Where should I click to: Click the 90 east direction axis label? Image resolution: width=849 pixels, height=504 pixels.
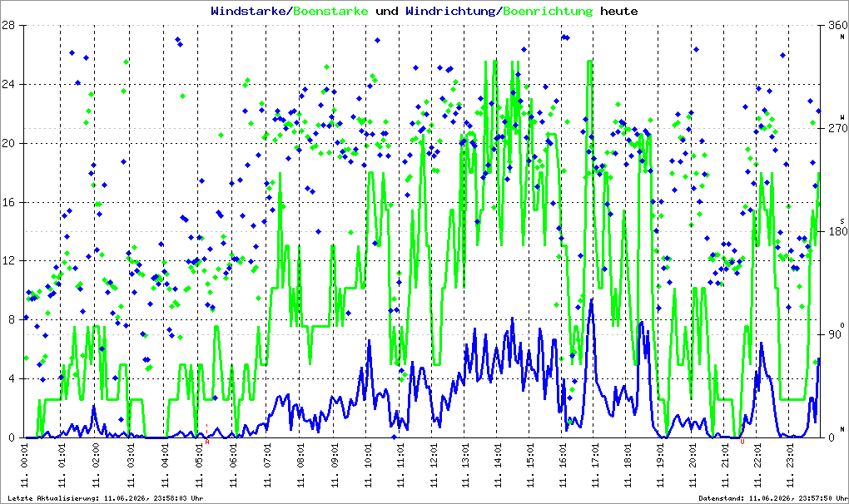[835, 334]
